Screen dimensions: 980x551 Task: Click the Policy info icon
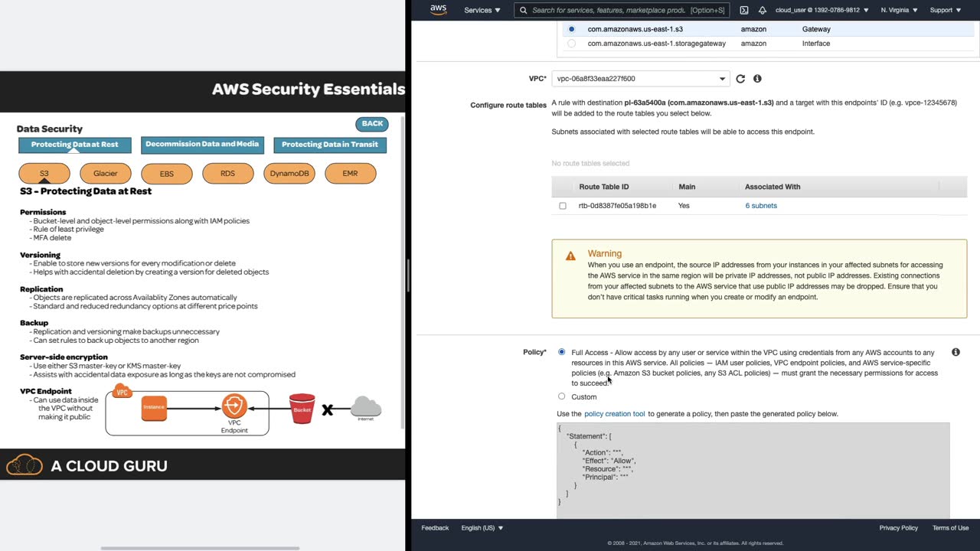(x=955, y=352)
